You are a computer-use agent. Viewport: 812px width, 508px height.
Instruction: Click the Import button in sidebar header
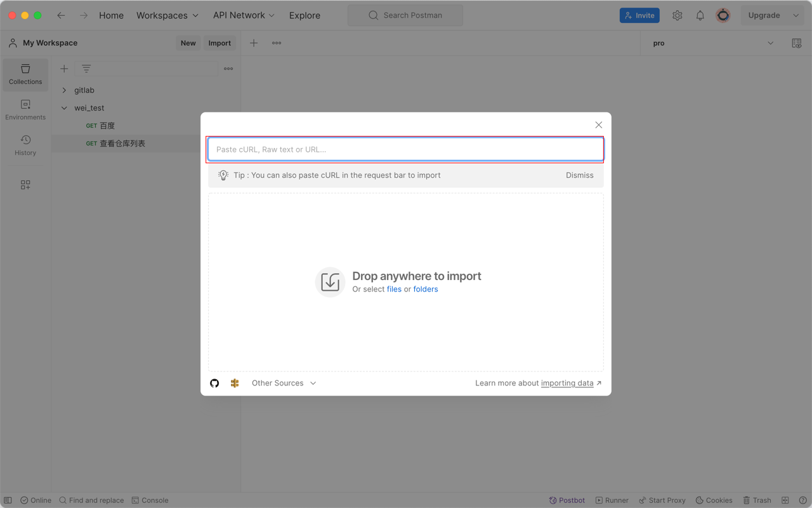point(219,43)
